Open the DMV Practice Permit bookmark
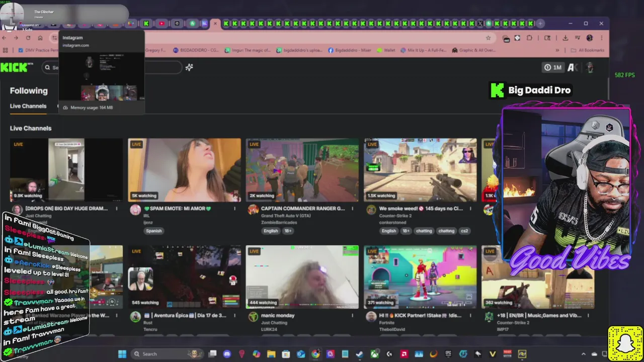 (x=38, y=50)
